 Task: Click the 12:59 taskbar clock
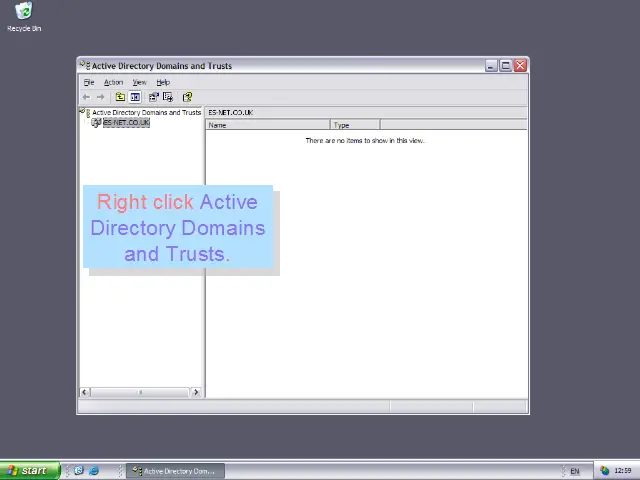tap(622, 471)
